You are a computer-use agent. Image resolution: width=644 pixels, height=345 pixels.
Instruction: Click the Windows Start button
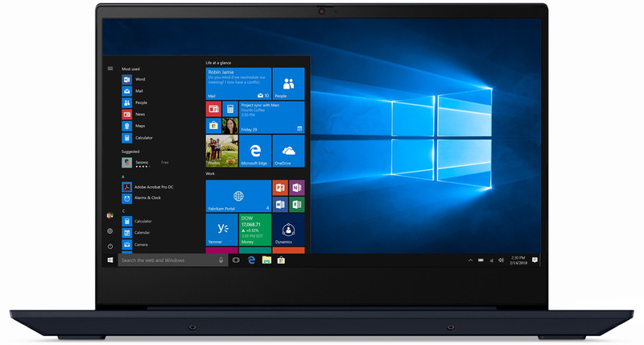click(110, 260)
